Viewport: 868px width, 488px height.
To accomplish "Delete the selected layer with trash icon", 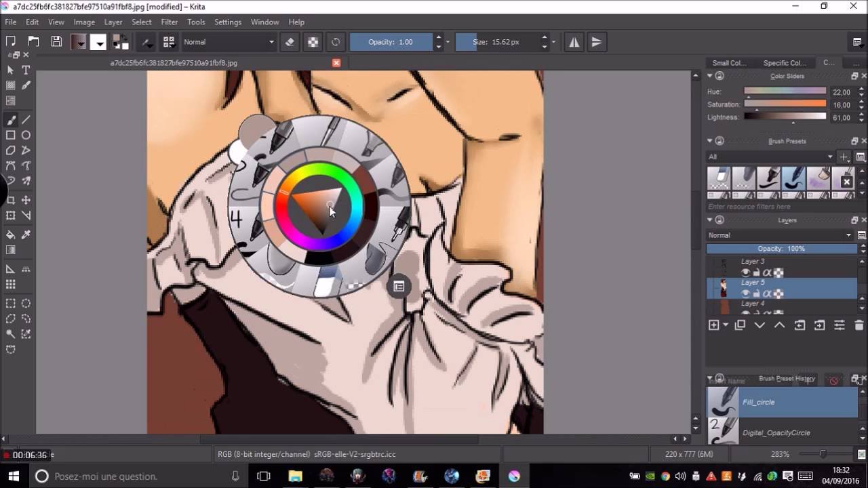I will [859, 325].
